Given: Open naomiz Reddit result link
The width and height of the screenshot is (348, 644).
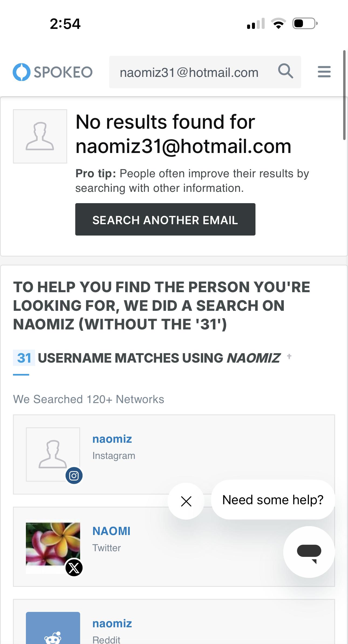Looking at the screenshot, I should click(x=112, y=623).
